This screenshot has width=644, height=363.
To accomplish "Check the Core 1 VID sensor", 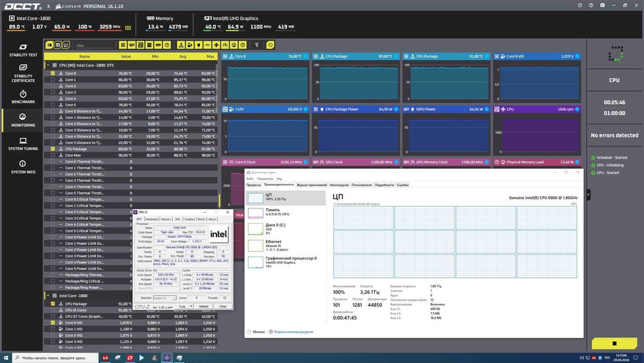I will click(x=53, y=329).
